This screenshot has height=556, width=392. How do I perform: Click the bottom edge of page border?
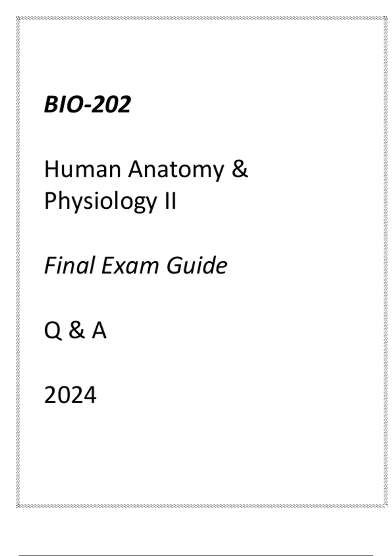[x=201, y=506]
